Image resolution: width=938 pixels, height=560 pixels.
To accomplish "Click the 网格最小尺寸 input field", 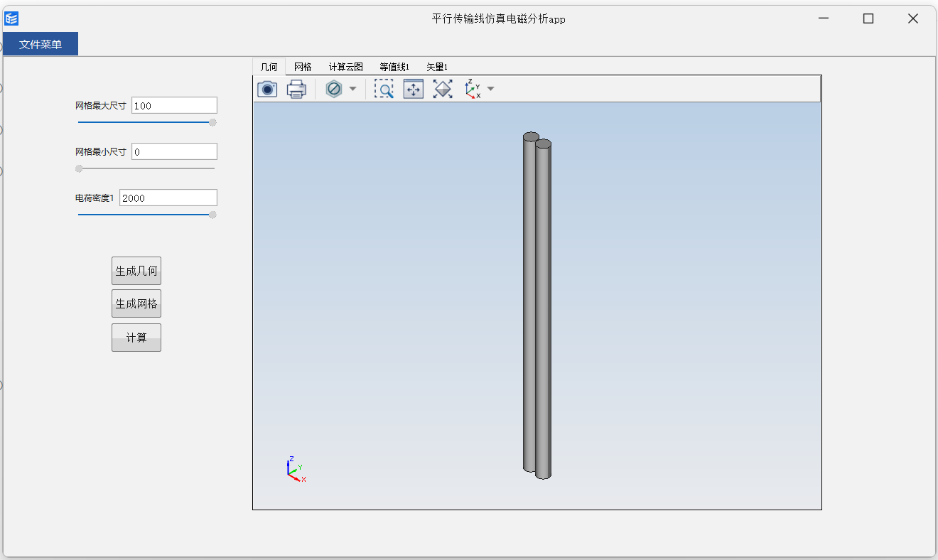I will 174,151.
